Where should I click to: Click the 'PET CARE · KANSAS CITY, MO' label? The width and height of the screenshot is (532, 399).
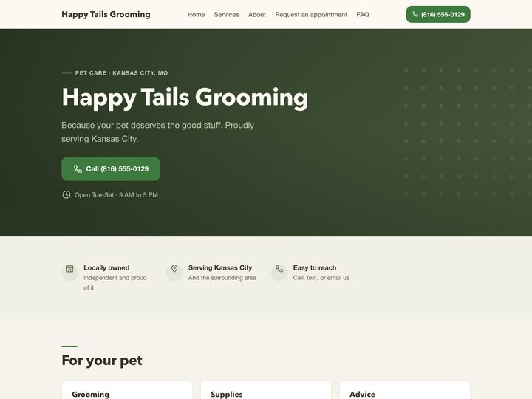click(x=121, y=73)
